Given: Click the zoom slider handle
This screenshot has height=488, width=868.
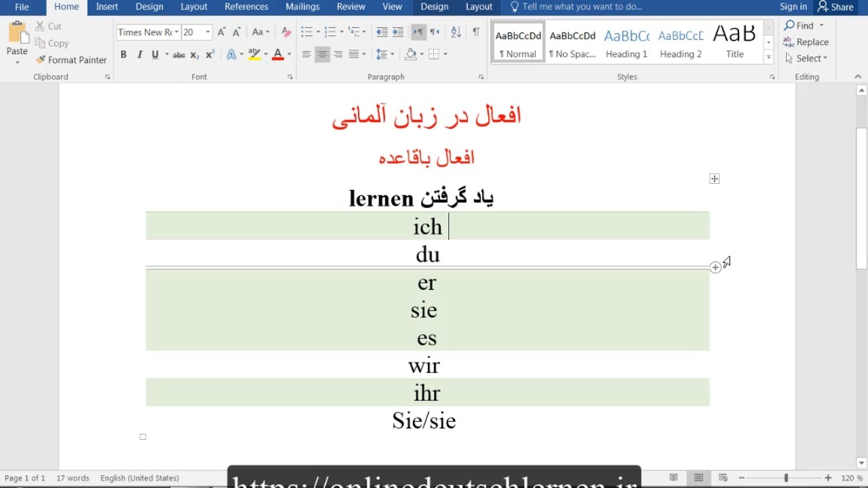Looking at the screenshot, I should coord(786,478).
